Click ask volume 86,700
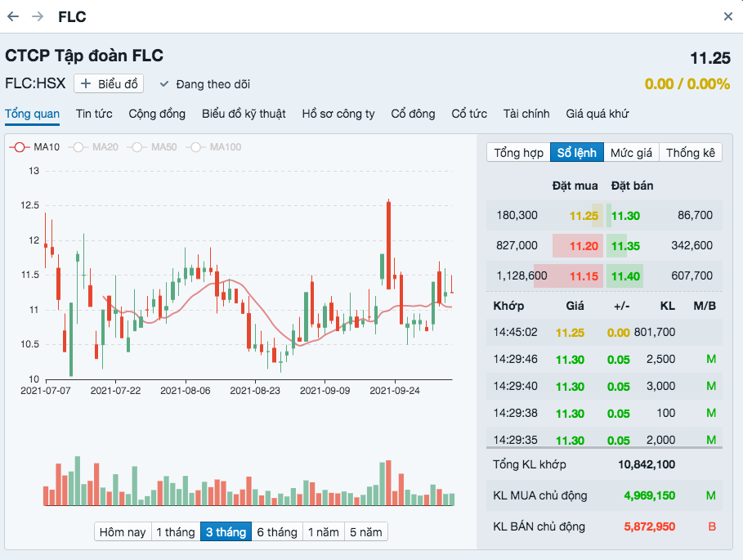The height and width of the screenshot is (560, 743). coord(695,215)
